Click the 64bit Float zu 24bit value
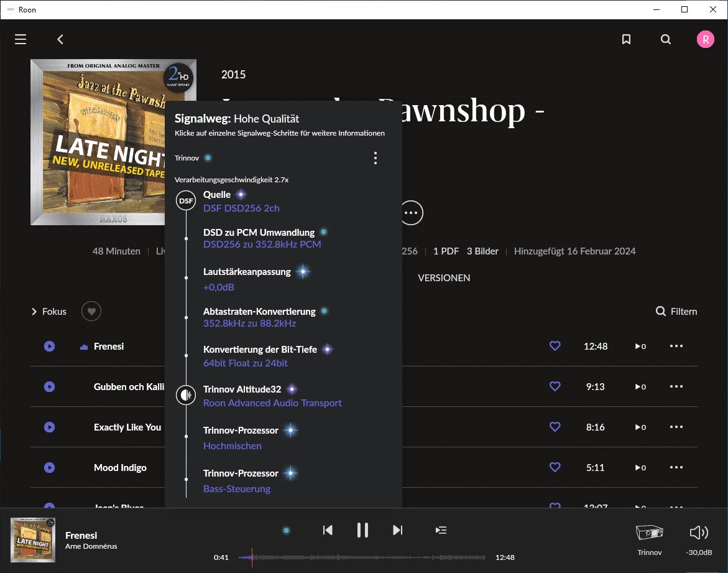728x573 pixels. click(x=246, y=363)
